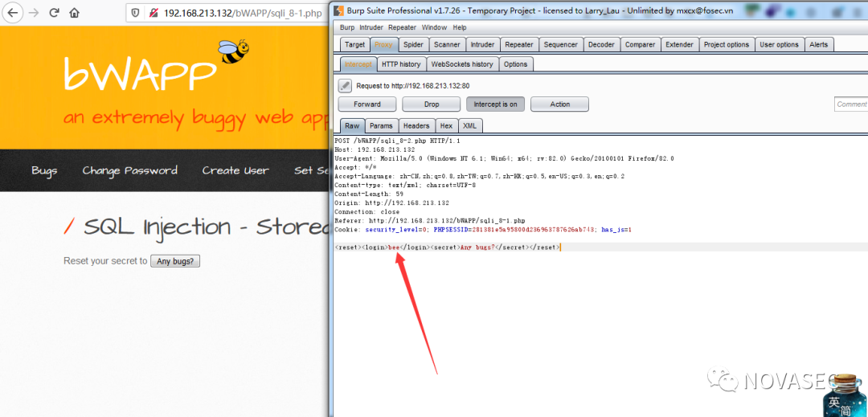868x417 pixels.
Task: Click the browser address bar URL
Action: pos(243,13)
